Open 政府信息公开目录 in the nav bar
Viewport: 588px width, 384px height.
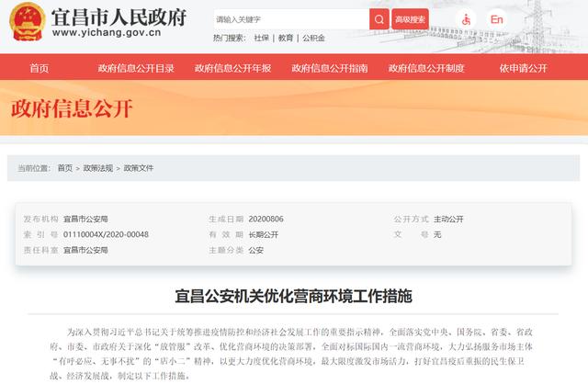[x=136, y=68]
